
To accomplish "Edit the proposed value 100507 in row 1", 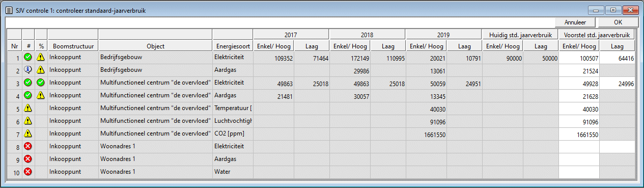I will [579, 58].
